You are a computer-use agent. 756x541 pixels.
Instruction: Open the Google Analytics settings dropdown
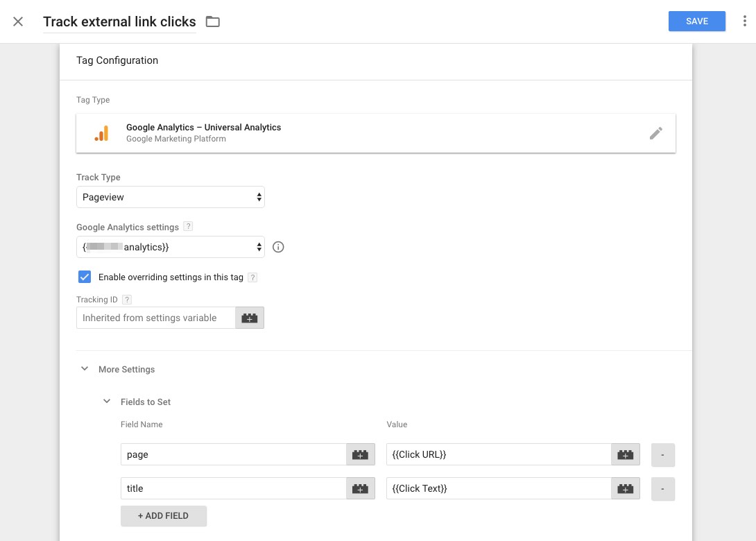pyautogui.click(x=170, y=247)
